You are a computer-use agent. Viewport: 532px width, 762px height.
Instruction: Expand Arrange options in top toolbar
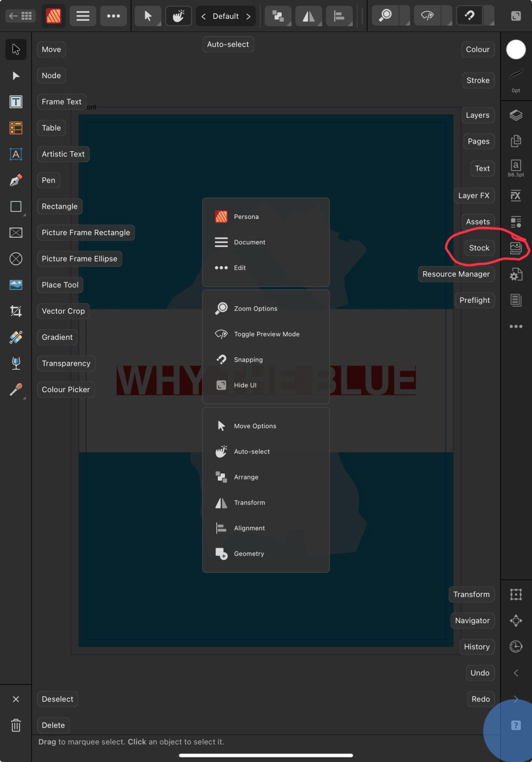click(278, 16)
